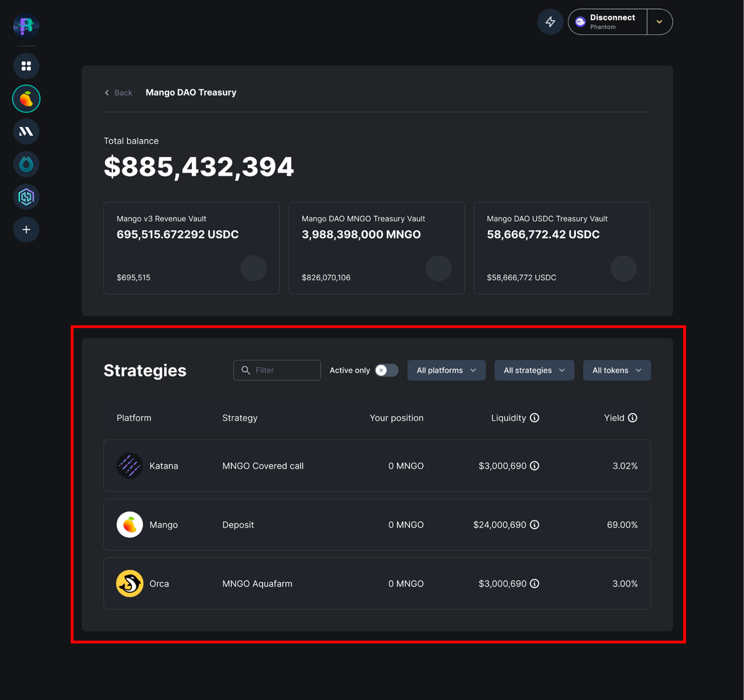Click the Mango platform logo in table
Screen dimensions: 744x700
[129, 524]
